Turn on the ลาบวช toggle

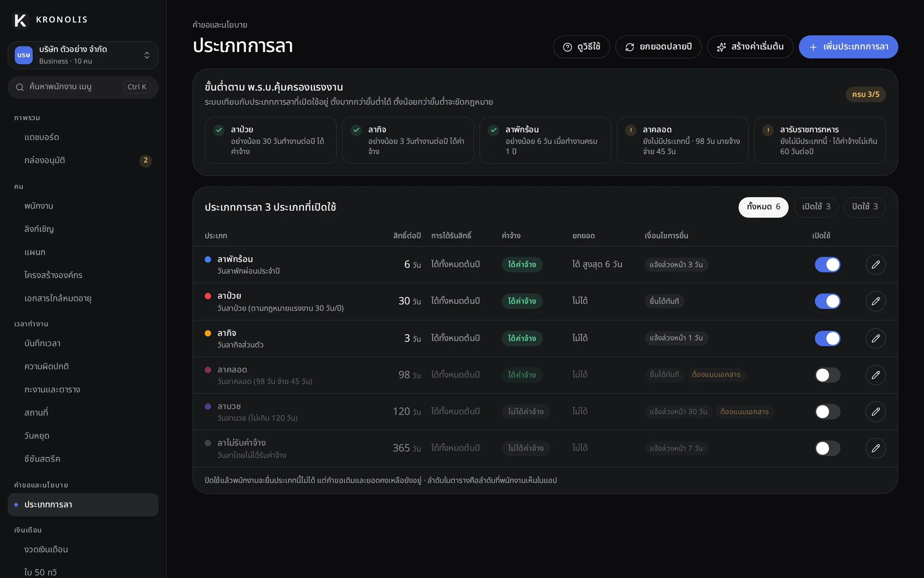pyautogui.click(x=827, y=412)
